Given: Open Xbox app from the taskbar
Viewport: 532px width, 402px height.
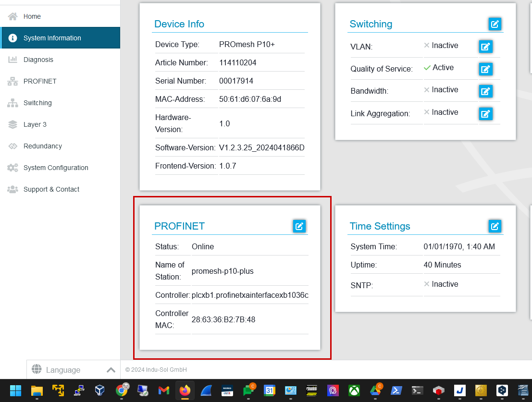Looking at the screenshot, I should pos(354,390).
